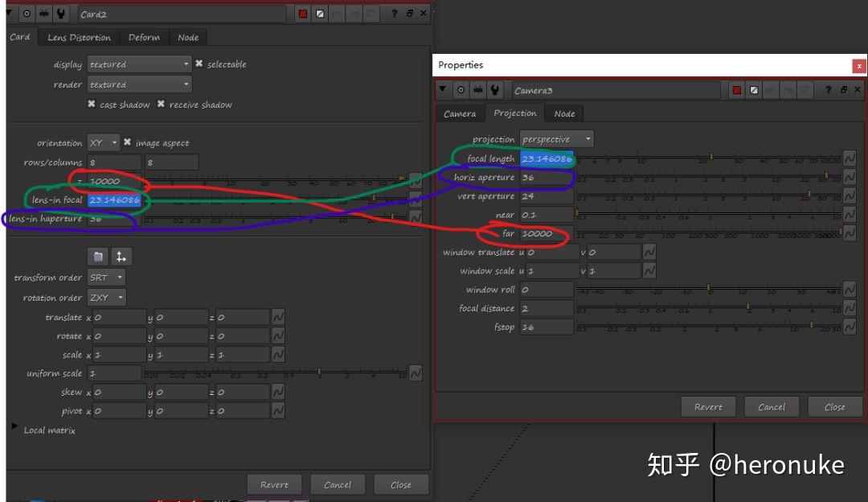This screenshot has height=502, width=868.
Task: Click the focal distance slider
Action: tap(708, 307)
